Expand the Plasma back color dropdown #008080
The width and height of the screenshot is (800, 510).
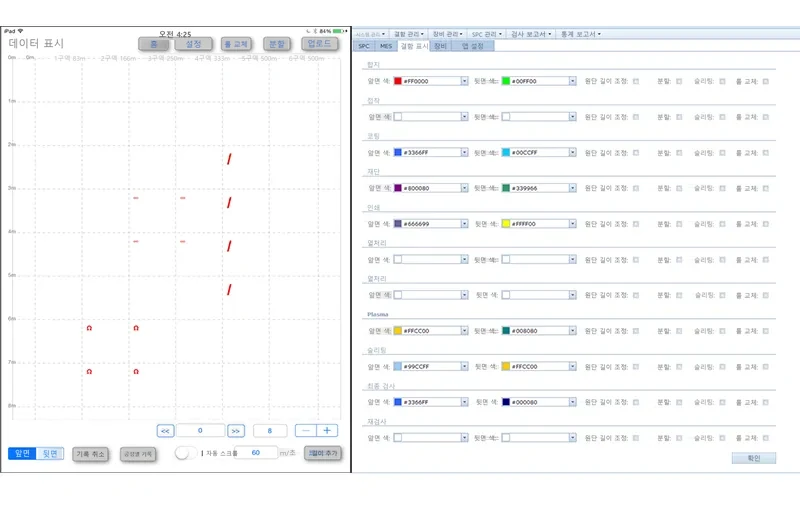(x=572, y=331)
